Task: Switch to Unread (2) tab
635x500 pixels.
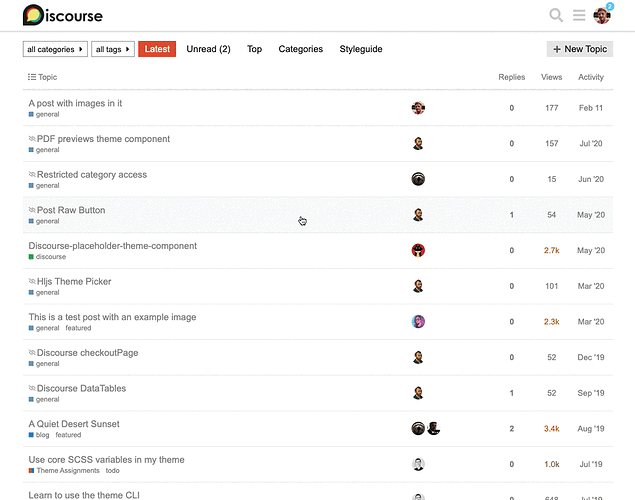Action: pyautogui.click(x=208, y=49)
